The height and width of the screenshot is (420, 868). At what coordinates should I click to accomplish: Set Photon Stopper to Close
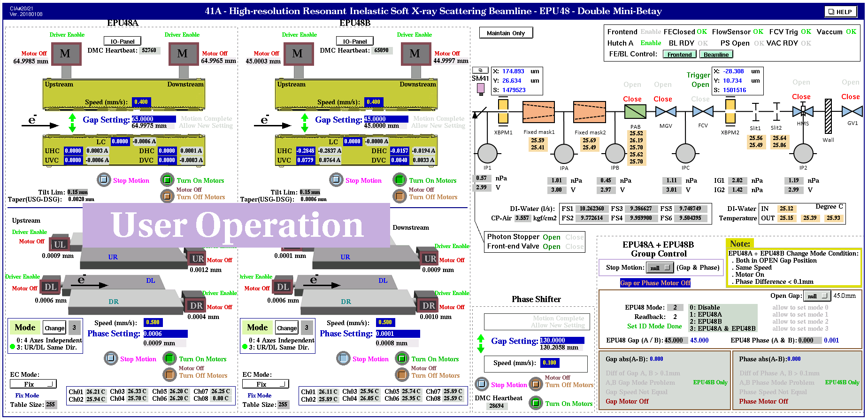tap(574, 237)
